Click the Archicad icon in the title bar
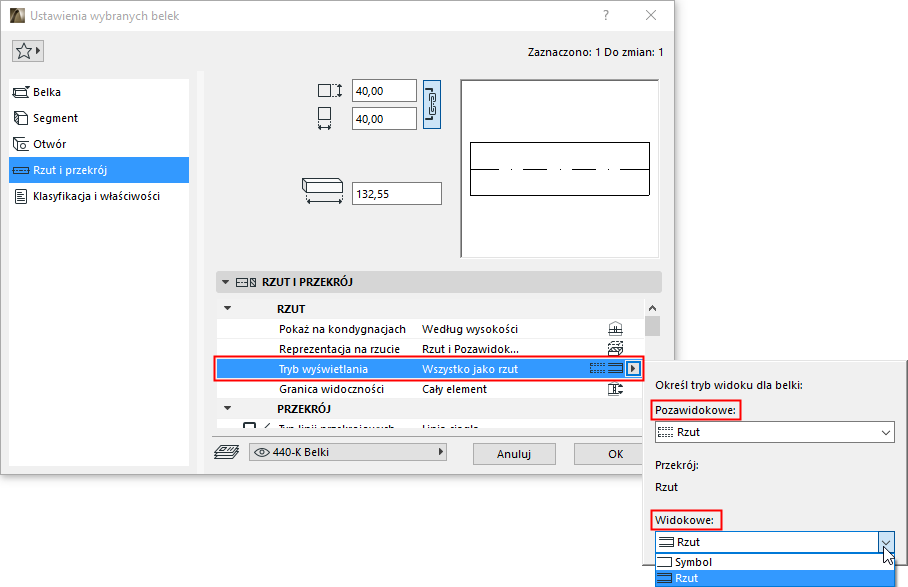 click(x=17, y=16)
